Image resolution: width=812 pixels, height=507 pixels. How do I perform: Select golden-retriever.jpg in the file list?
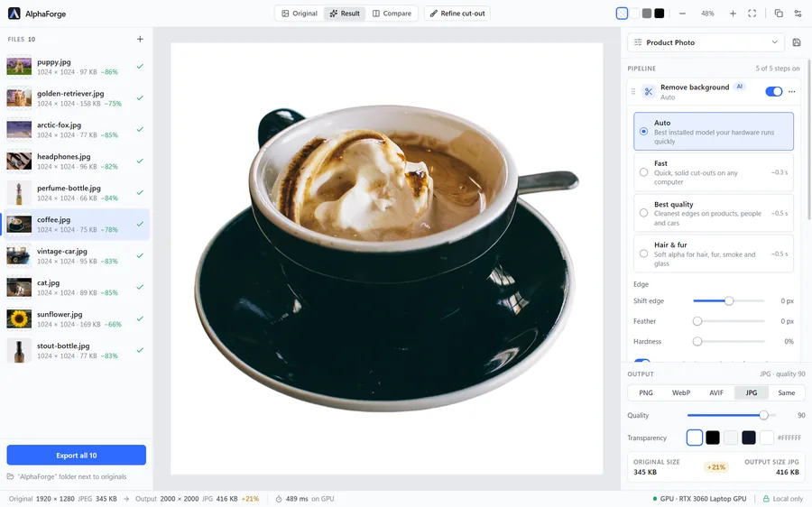pyautogui.click(x=77, y=97)
